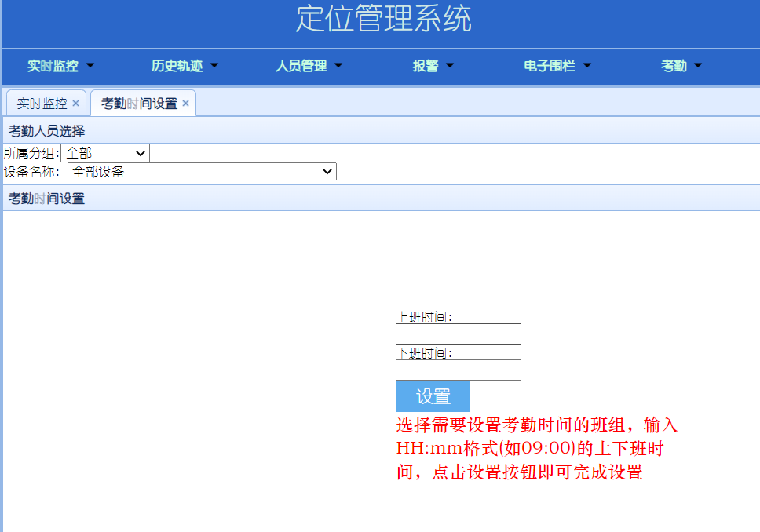Open the 历史轨迹 menu
This screenshot has width=760, height=532.
coord(185,66)
